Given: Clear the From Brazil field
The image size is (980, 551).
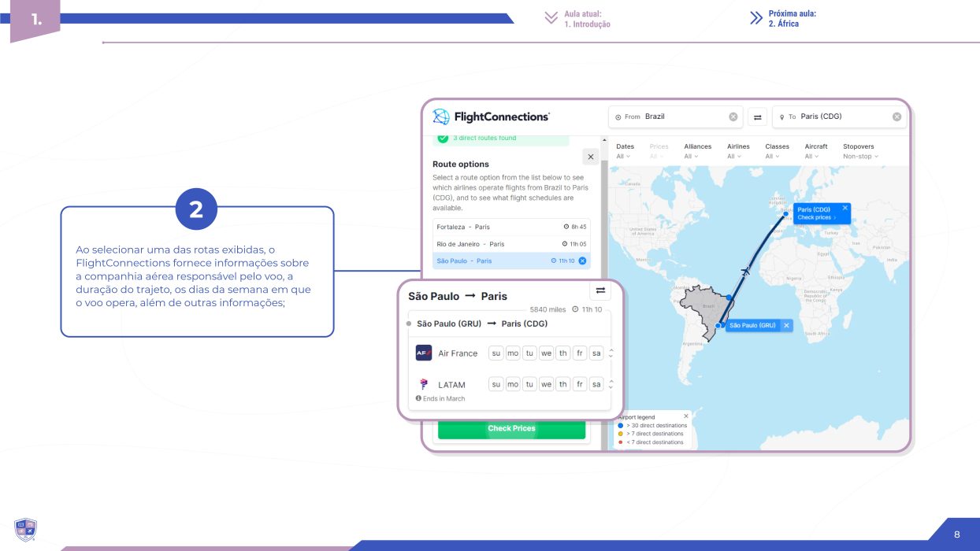Looking at the screenshot, I should [x=733, y=116].
